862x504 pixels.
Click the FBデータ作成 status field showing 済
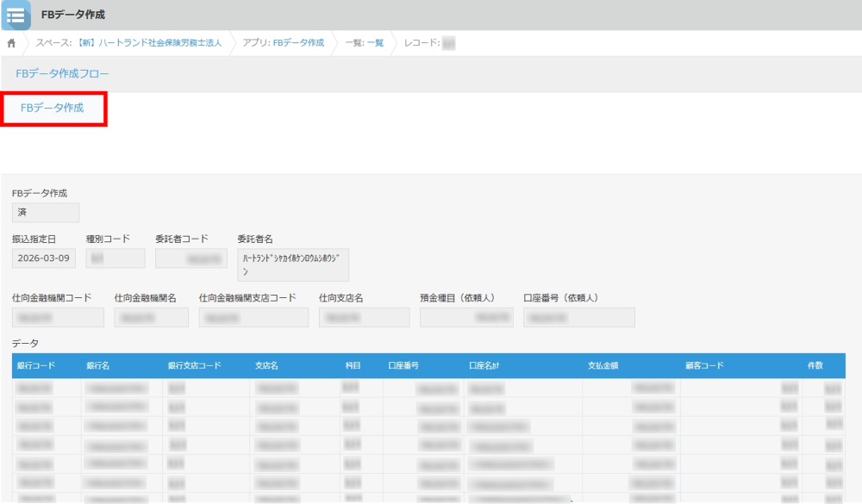coord(46,212)
